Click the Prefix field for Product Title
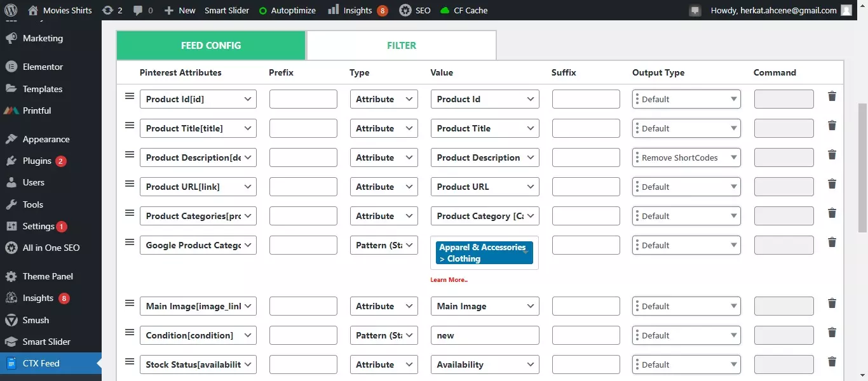Image resolution: width=868 pixels, height=381 pixels. (303, 128)
